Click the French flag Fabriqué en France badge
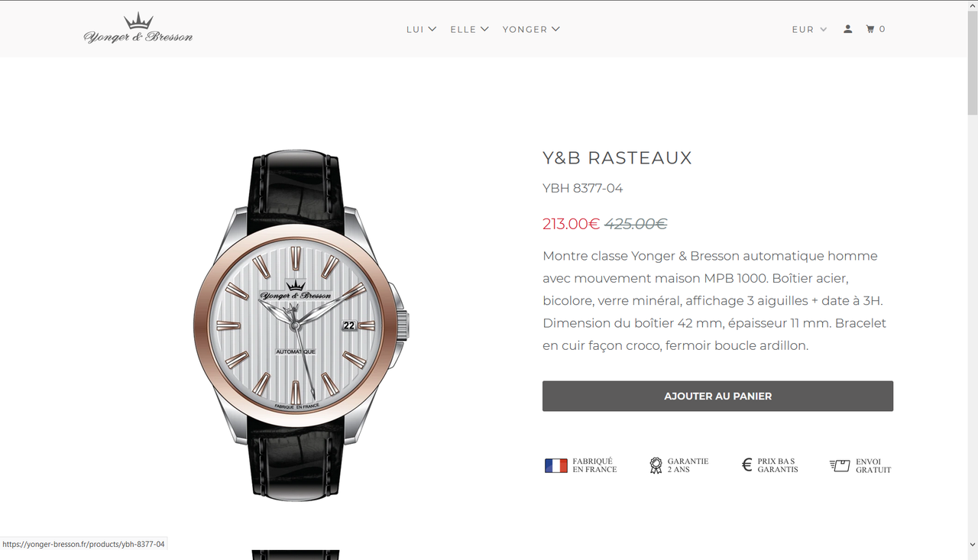 556,465
